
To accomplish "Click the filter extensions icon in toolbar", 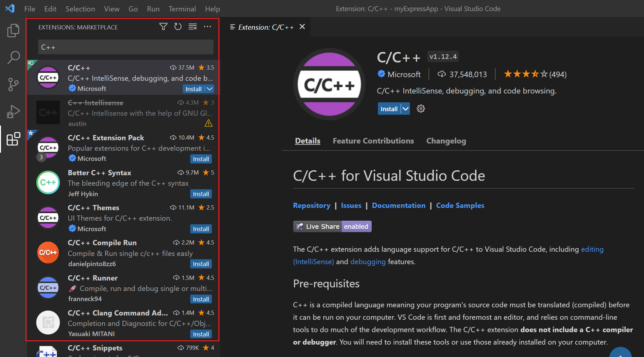I will [x=163, y=27].
